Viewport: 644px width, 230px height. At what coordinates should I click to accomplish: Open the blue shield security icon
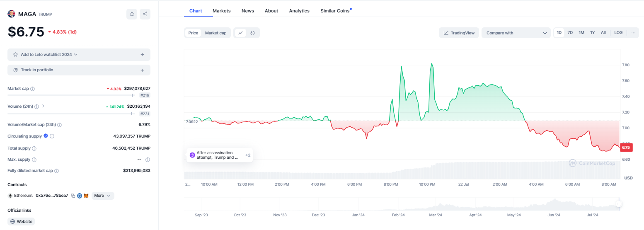coord(80,196)
